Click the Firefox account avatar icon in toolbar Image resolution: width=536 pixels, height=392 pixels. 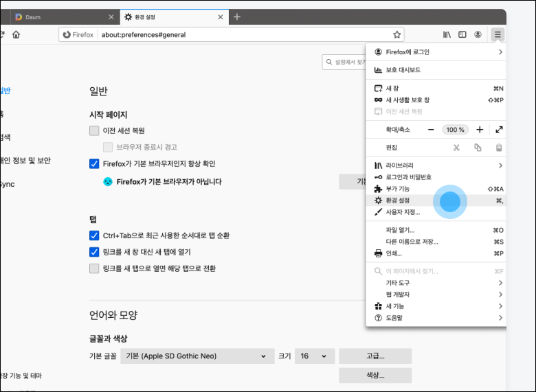(478, 34)
